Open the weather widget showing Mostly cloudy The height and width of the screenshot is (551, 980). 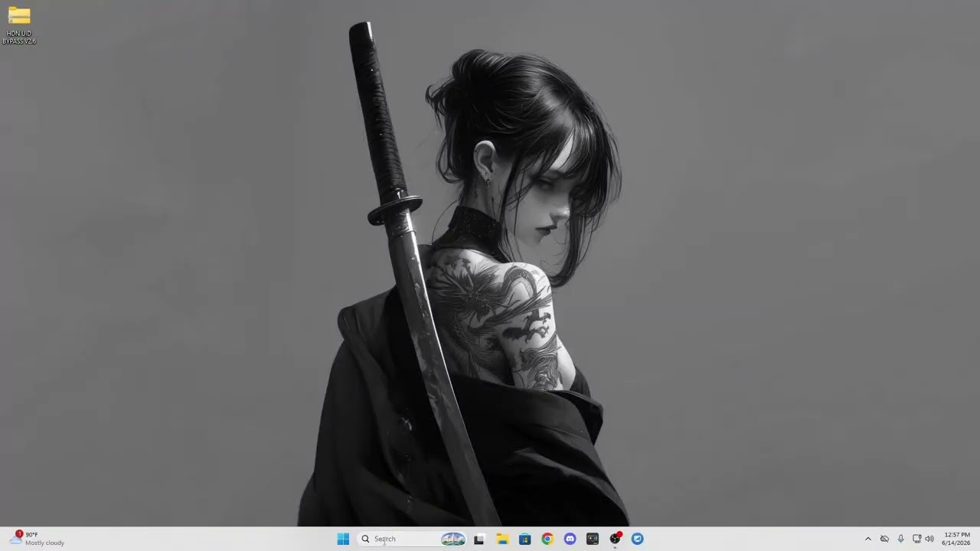pyautogui.click(x=37, y=539)
